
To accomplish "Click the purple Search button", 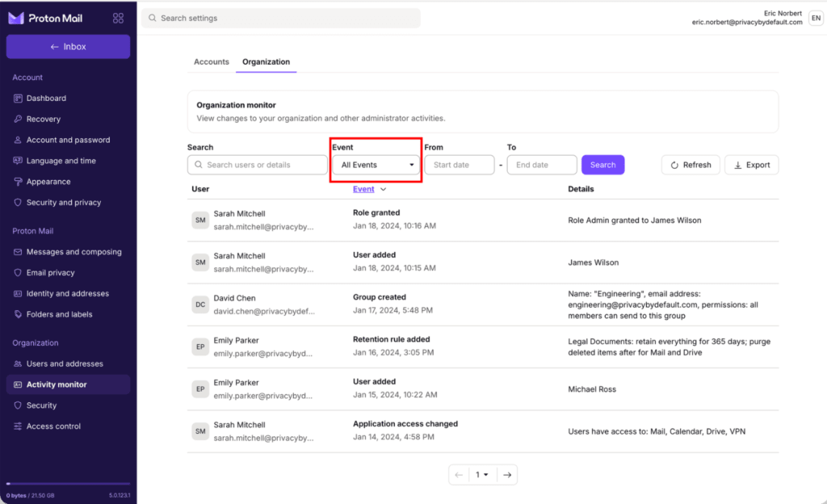I will 602,165.
